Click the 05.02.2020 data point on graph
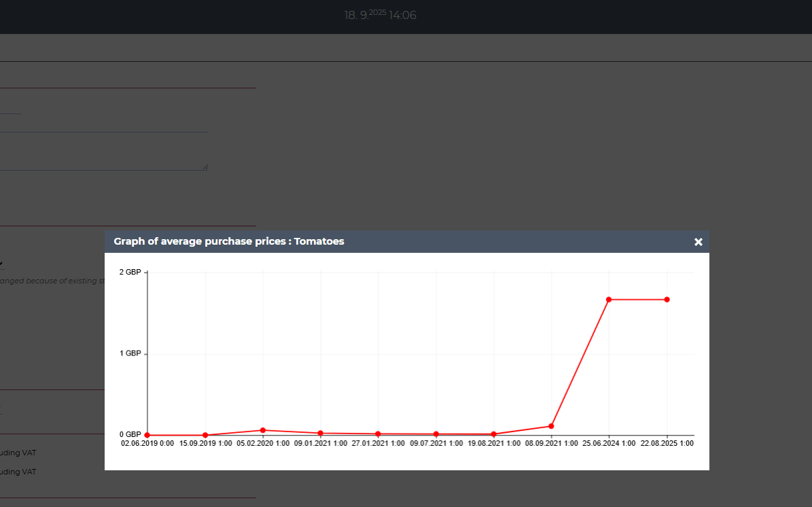The height and width of the screenshot is (507, 812). point(263,430)
